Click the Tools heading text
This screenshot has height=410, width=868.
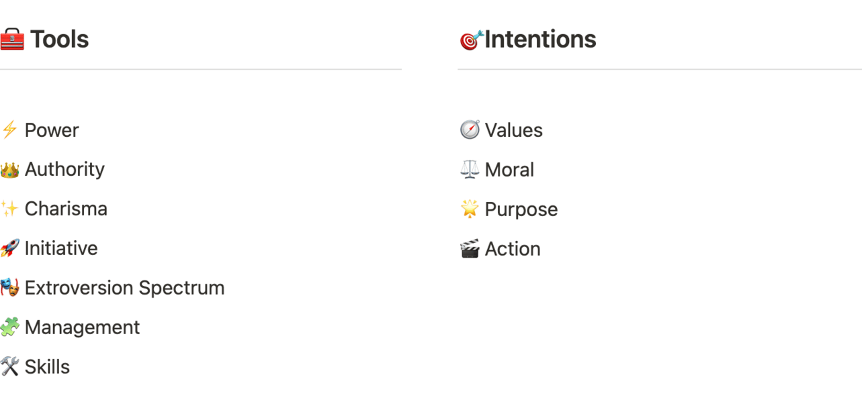point(60,40)
